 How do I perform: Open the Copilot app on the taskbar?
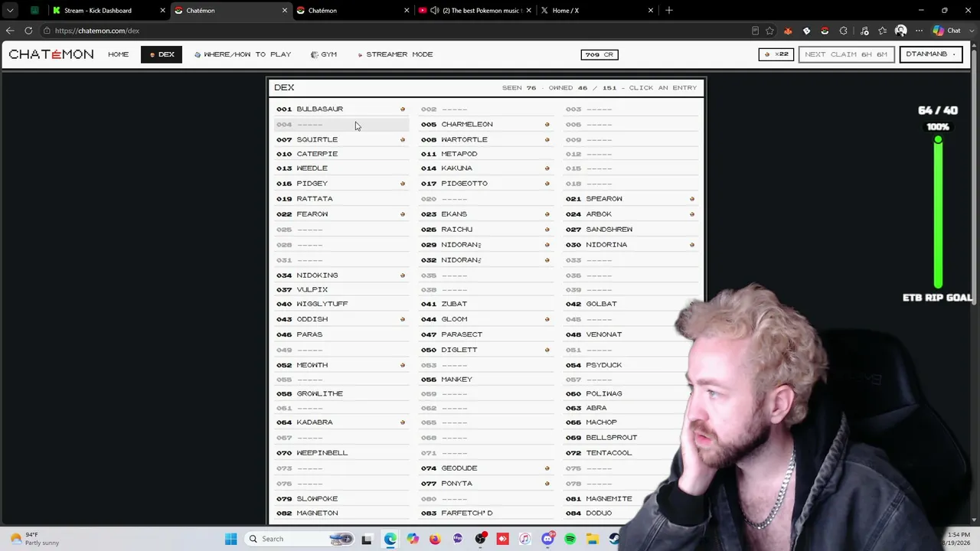413,539
